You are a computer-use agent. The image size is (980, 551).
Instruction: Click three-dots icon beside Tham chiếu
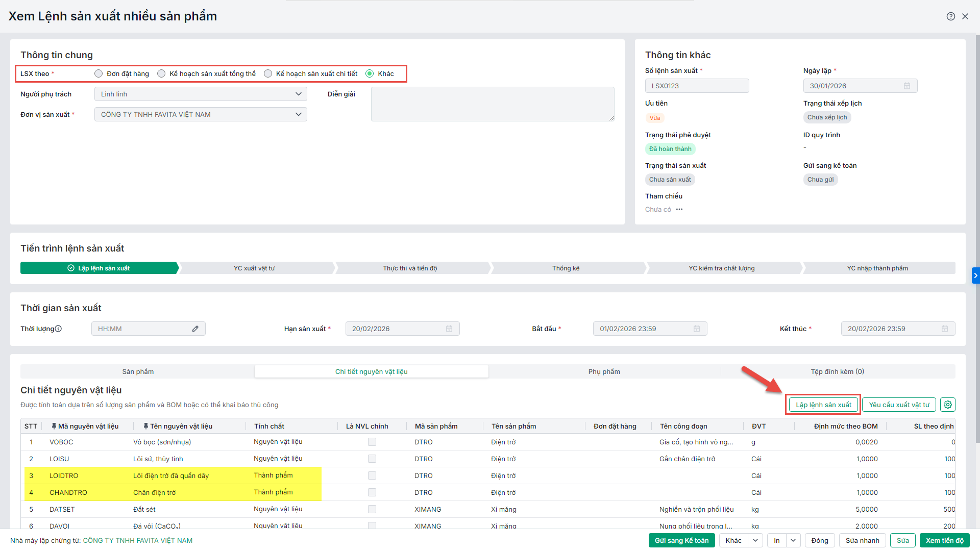click(x=679, y=209)
